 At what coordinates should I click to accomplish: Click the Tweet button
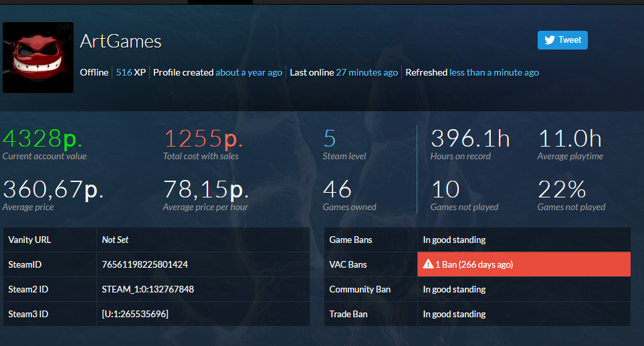(x=562, y=40)
